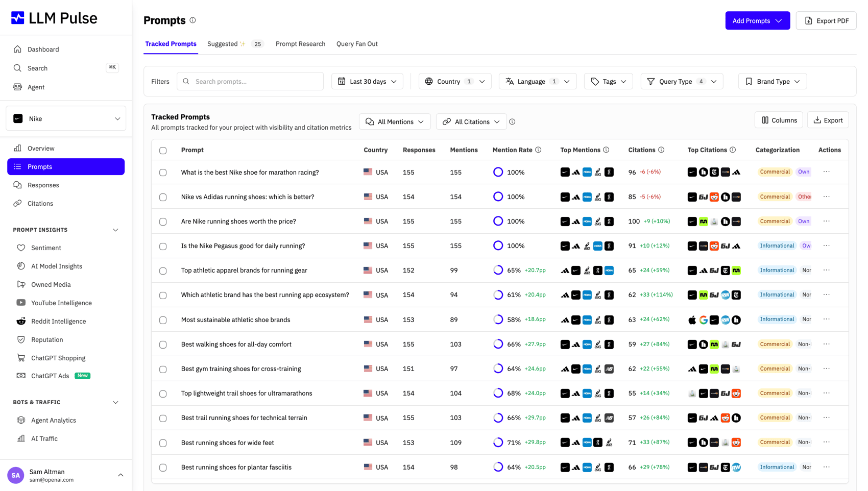This screenshot has height=491, width=868.
Task: Open actions menu for Nike Pegasus prompt
Action: point(827,245)
